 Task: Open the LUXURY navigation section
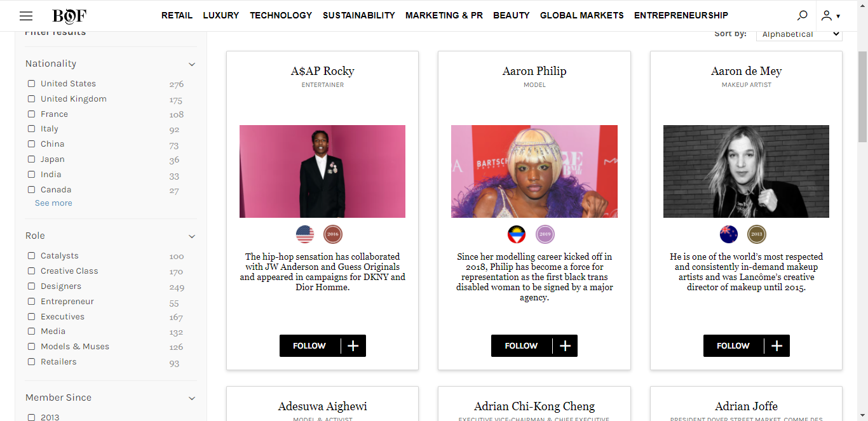click(220, 15)
